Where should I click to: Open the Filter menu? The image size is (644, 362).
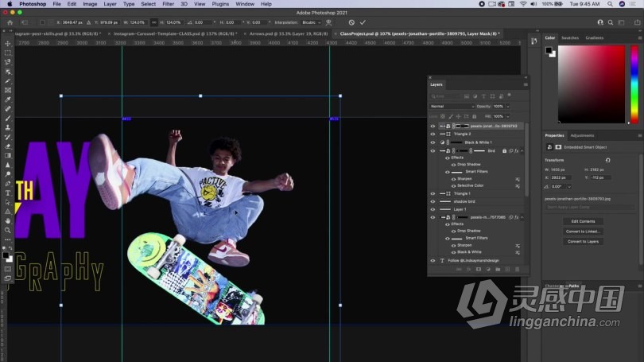(168, 4)
